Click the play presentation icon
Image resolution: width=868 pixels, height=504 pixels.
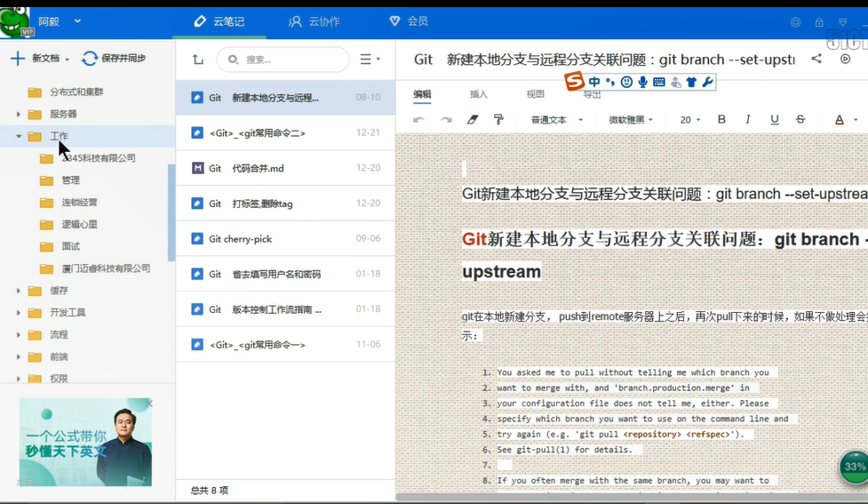click(x=845, y=59)
